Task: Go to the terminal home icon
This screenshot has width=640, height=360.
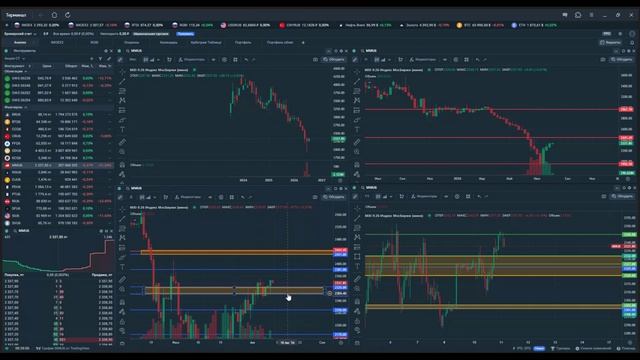Action: (x=54, y=15)
